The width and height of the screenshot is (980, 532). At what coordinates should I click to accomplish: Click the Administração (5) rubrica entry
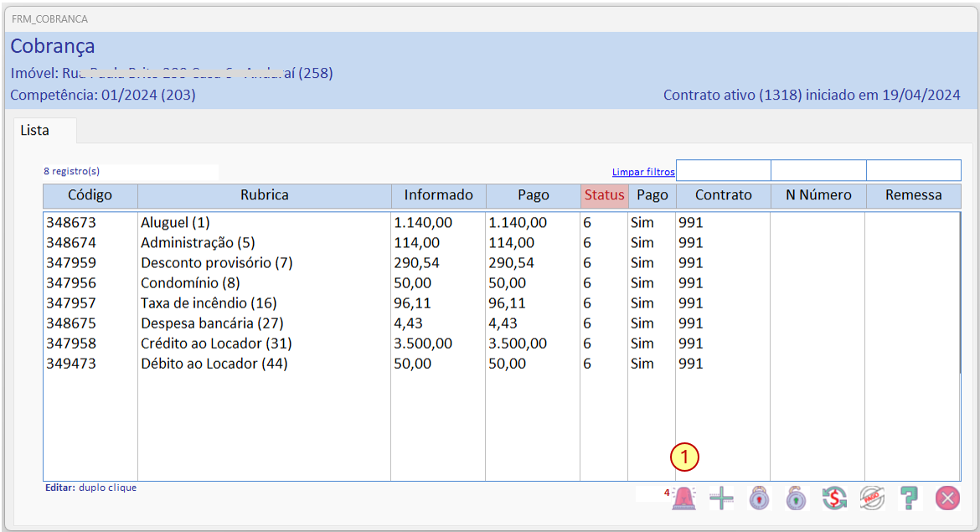tap(198, 243)
